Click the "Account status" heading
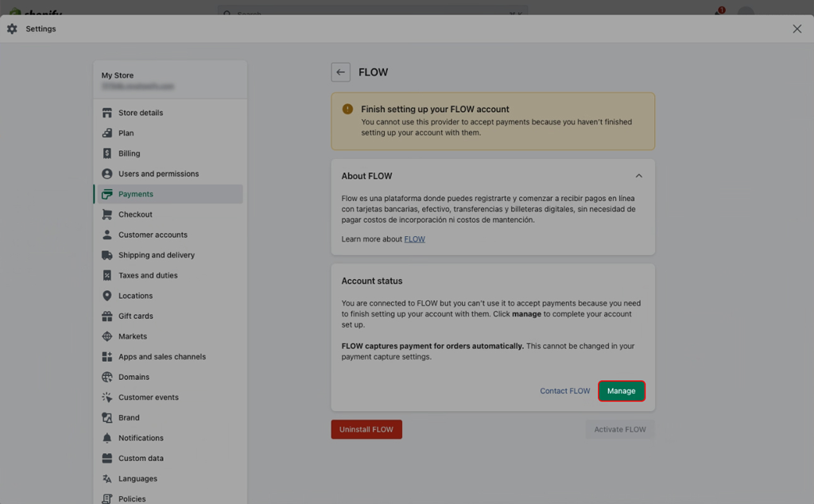This screenshot has width=814, height=504. tap(372, 281)
